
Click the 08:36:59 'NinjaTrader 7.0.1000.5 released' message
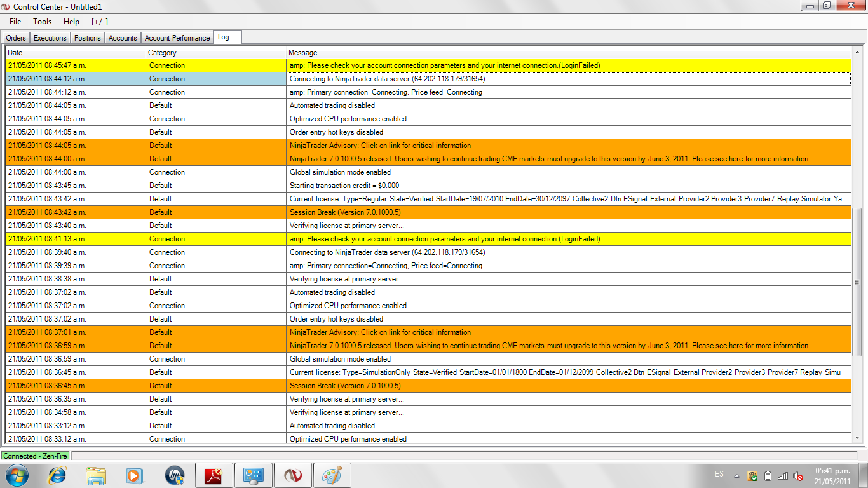click(569, 346)
